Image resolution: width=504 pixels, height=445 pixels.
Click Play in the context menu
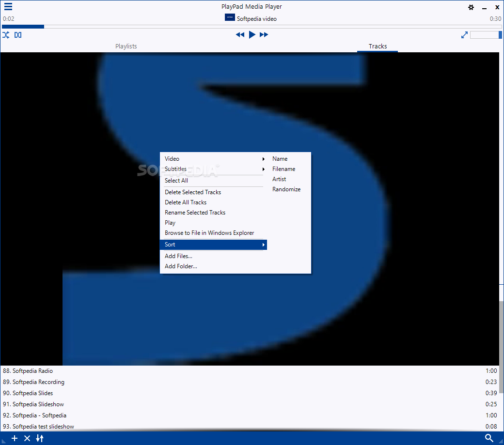[x=213, y=223]
